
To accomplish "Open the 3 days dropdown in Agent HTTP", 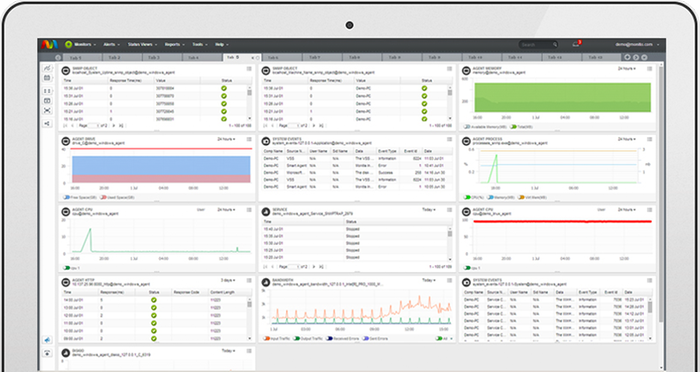I will (228, 280).
